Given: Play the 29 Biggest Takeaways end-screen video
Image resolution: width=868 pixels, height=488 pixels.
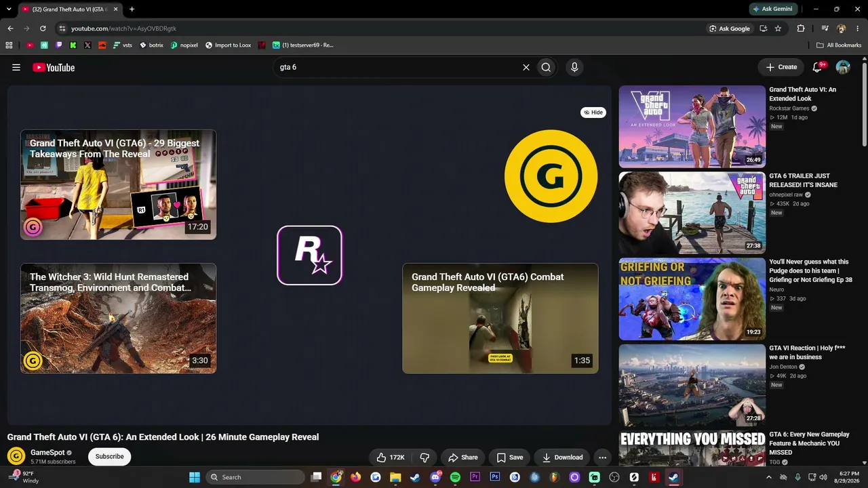Looking at the screenshot, I should (x=119, y=184).
